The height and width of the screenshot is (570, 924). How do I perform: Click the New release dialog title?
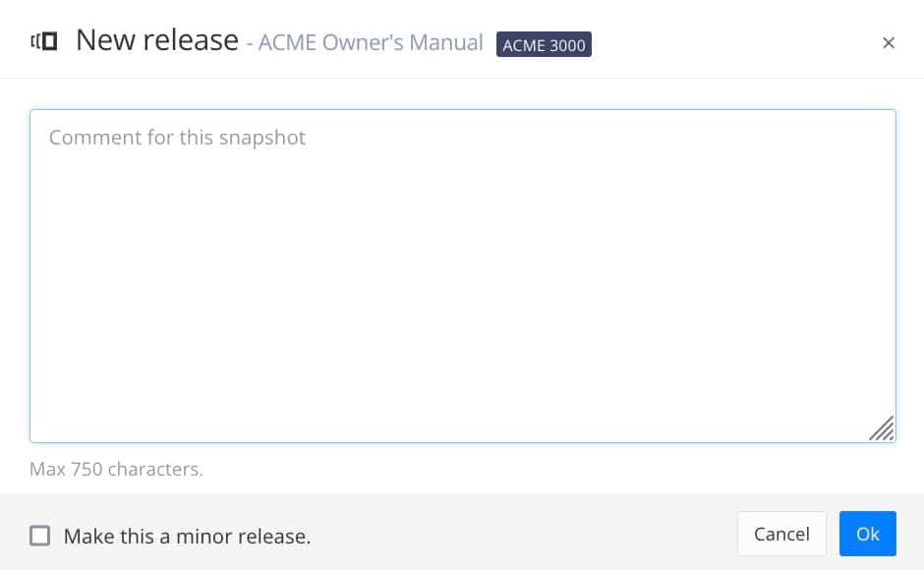[157, 39]
